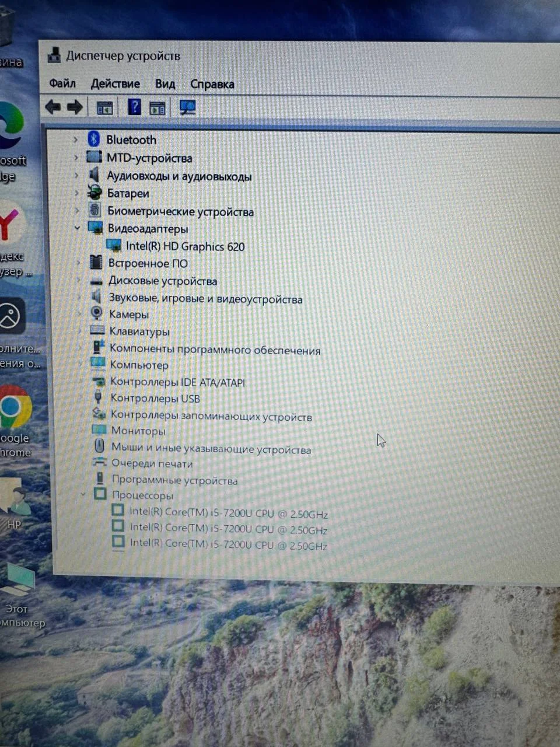
Task: Select Компоненты программного обеспечения label
Action: click(x=215, y=349)
